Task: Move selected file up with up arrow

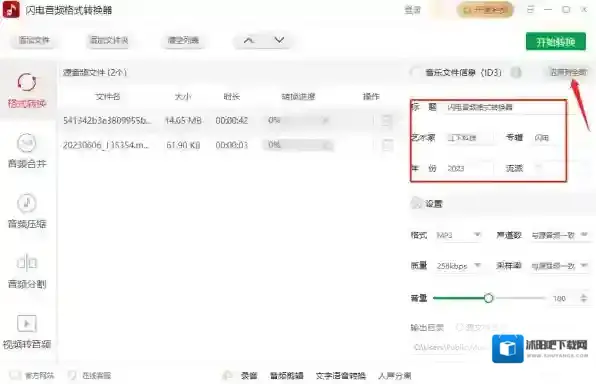Action: [x=249, y=40]
